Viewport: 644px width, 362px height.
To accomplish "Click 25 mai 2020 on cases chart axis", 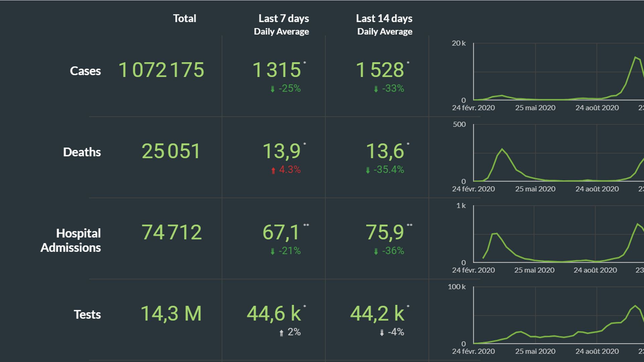I will tap(535, 108).
